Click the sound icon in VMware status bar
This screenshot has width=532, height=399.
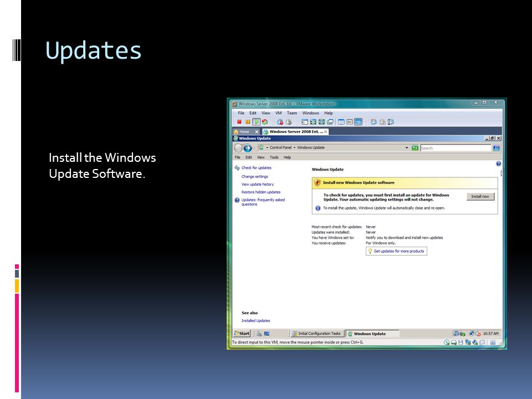475,342
